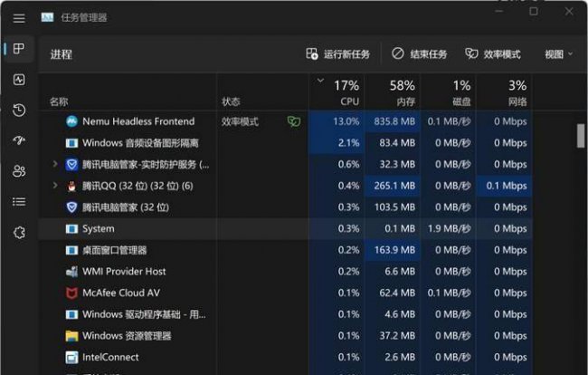Click the 265.1 MB memory cell
Screen dimensions: 588x375
(393, 186)
